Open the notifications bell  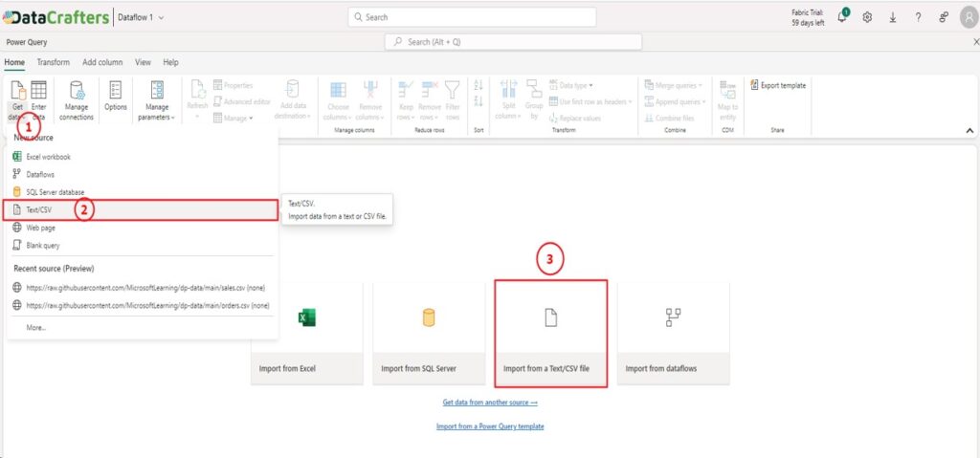[x=842, y=17]
